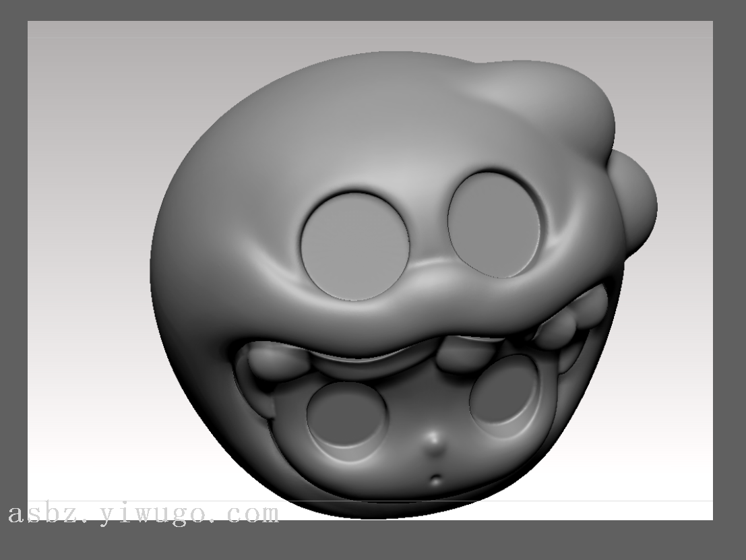This screenshot has width=746, height=560.
Task: Click the dark gray border above canvas
Action: point(371,10)
